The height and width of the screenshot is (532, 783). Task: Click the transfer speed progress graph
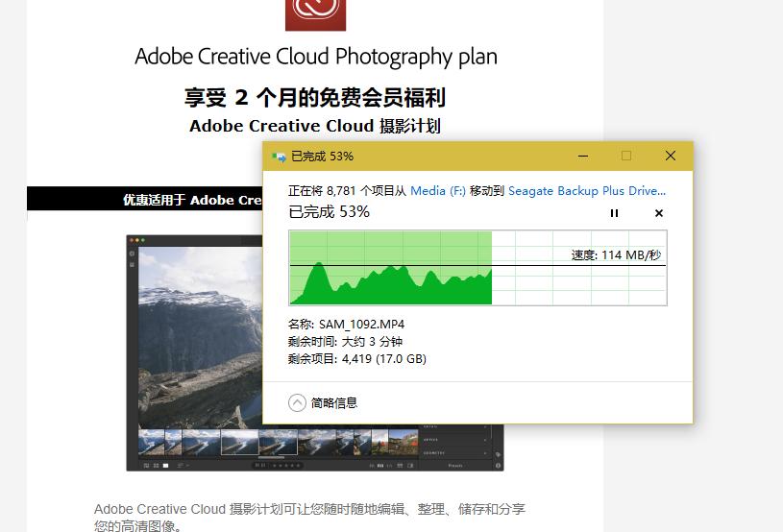477,268
